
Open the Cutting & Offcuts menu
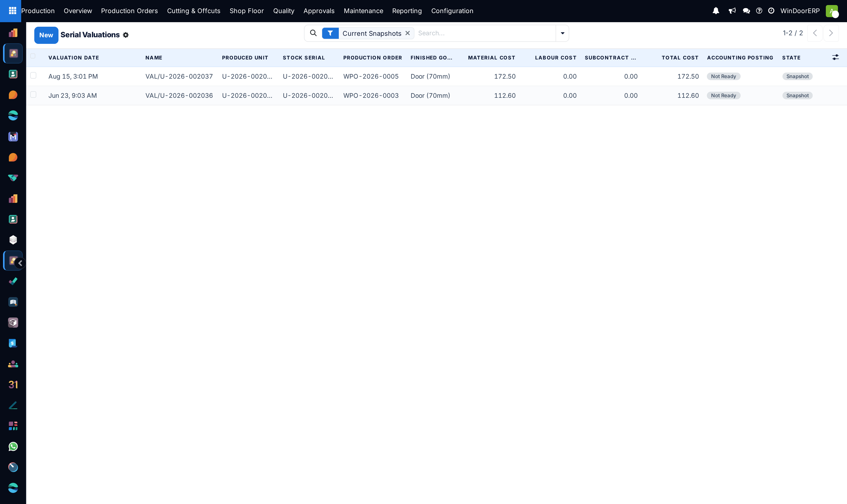click(194, 11)
